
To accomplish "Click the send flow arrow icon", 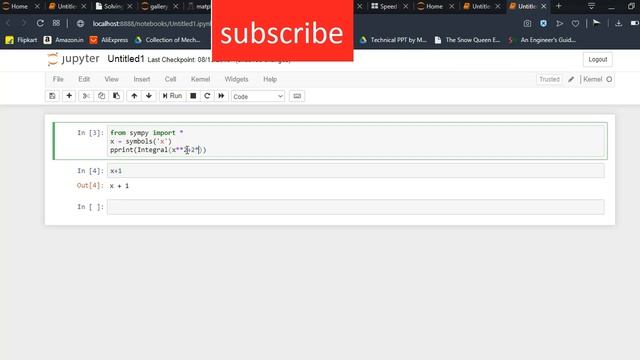I will [x=559, y=24].
